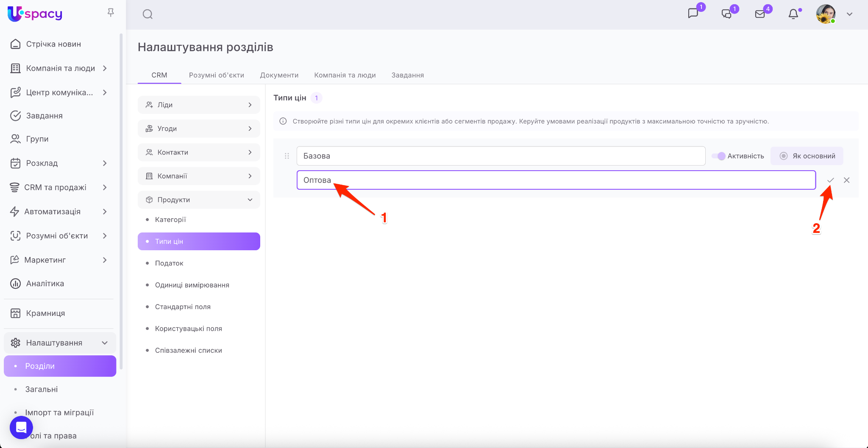Open the Податок settings item

coord(169,263)
